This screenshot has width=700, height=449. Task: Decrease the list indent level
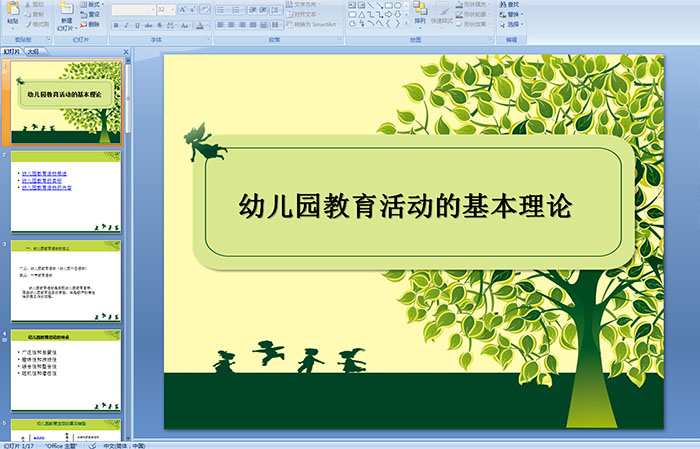[253, 9]
